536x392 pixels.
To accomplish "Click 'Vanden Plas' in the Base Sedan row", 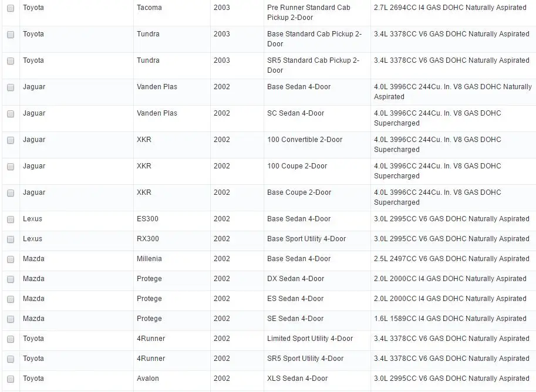I will pyautogui.click(x=157, y=87).
